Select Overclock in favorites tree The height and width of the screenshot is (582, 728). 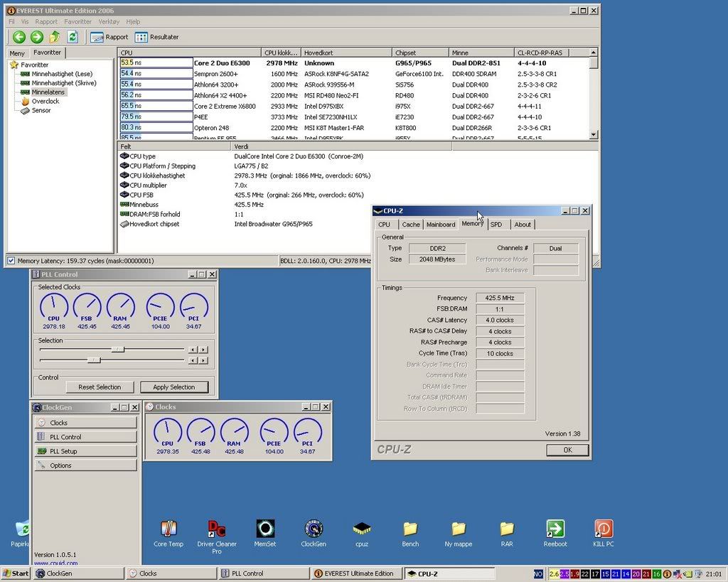(x=45, y=101)
